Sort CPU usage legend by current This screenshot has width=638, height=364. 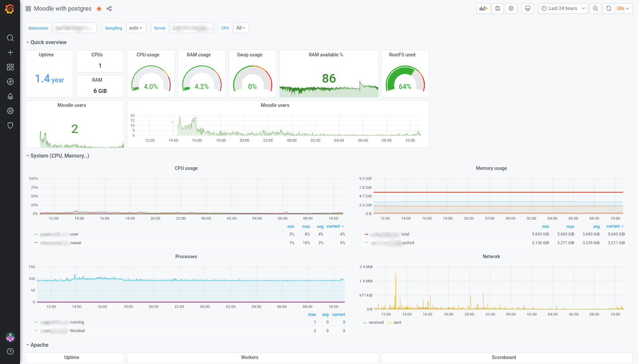click(335, 227)
